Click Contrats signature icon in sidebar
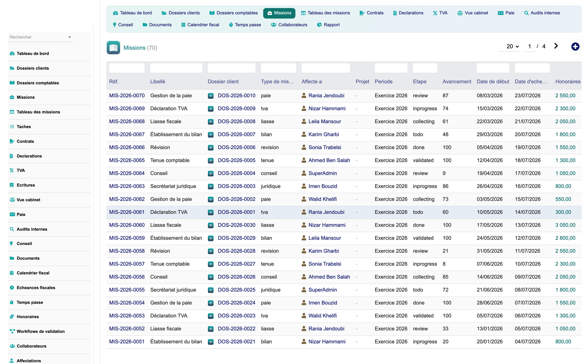Viewport: 588px width, 364px height. (12, 141)
